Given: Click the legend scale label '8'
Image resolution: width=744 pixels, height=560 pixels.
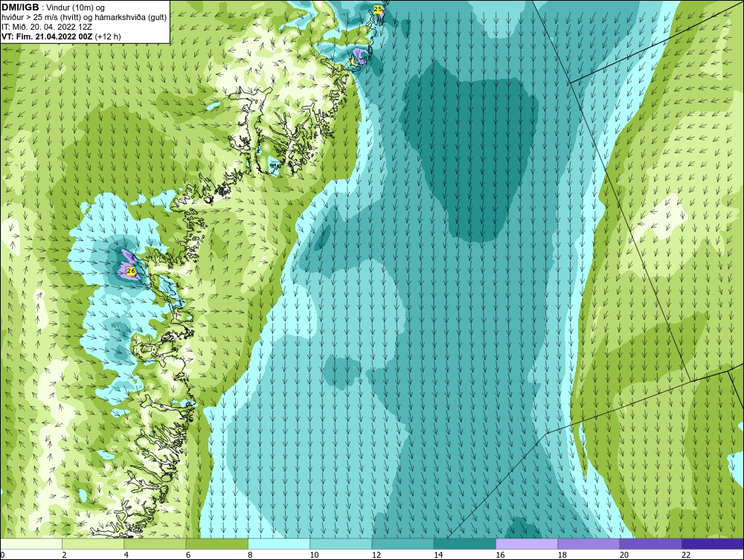Looking at the screenshot, I should coord(250,556).
